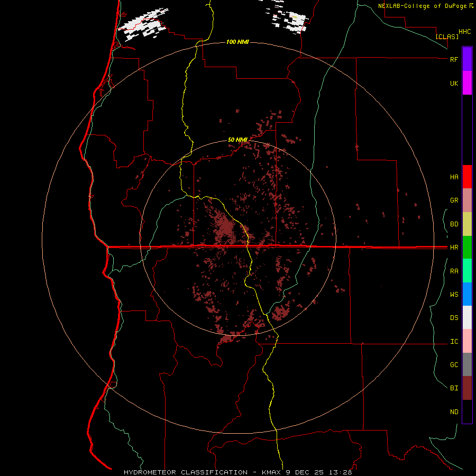Click the yellow BD legend swatch
The width and height of the screenshot is (476, 476).
click(467, 224)
